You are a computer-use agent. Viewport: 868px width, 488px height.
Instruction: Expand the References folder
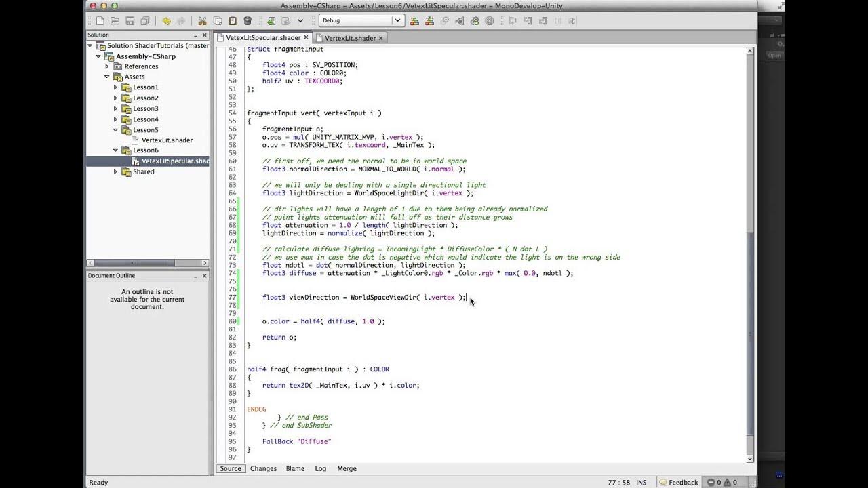[x=106, y=66]
